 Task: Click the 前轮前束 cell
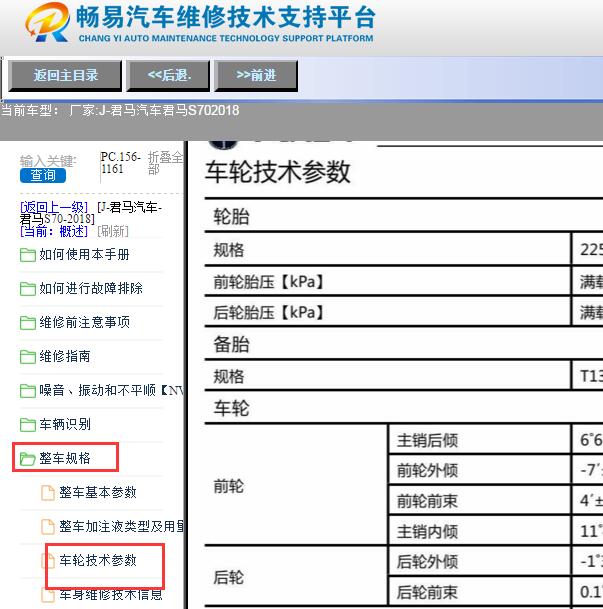[480, 501]
